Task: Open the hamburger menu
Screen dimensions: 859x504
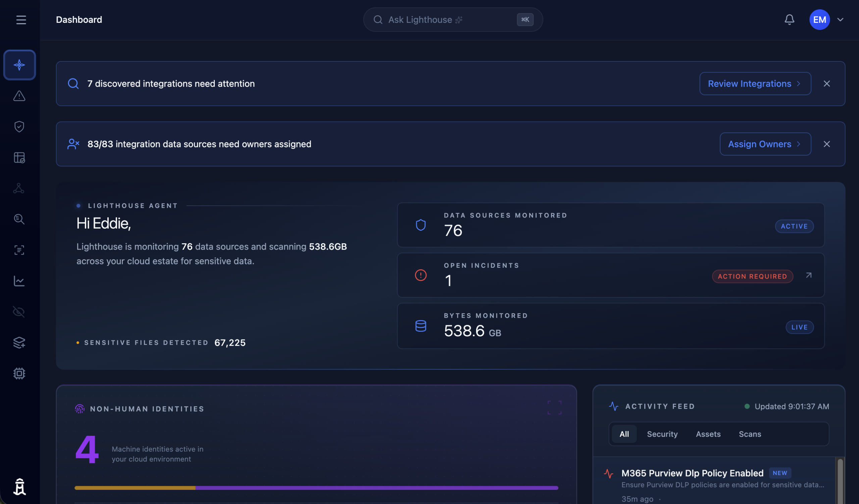Action: tap(21, 20)
